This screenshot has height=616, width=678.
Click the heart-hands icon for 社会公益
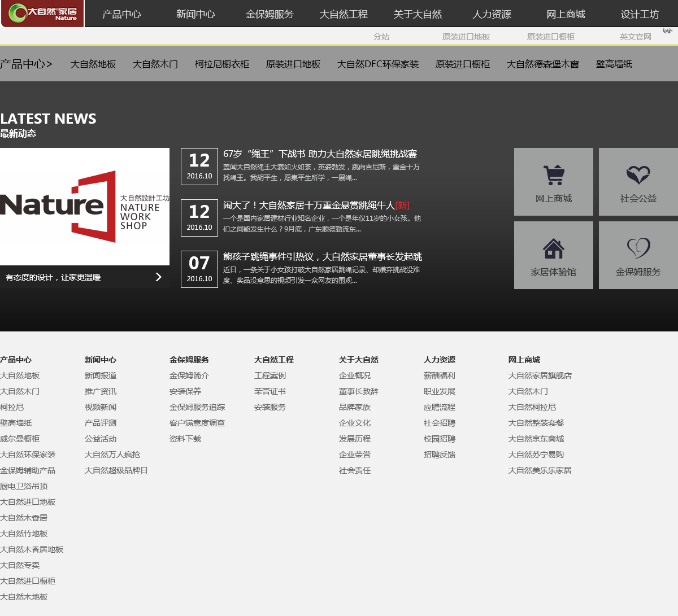638,175
